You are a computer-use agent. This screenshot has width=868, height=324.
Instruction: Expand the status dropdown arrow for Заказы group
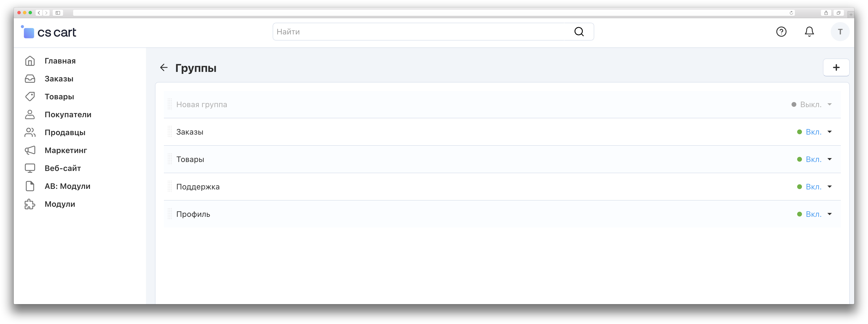[x=830, y=132]
